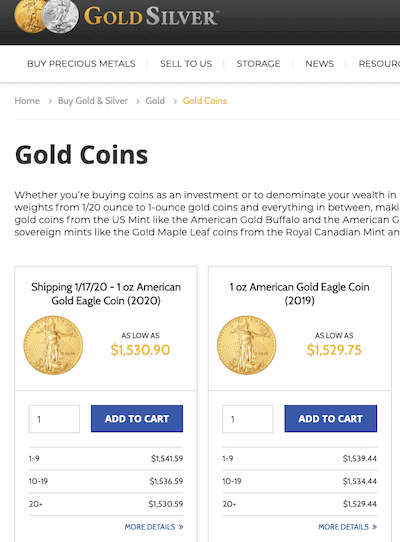Go to the Storage menu item
Image resolution: width=400 pixels, height=542 pixels.
(x=258, y=64)
